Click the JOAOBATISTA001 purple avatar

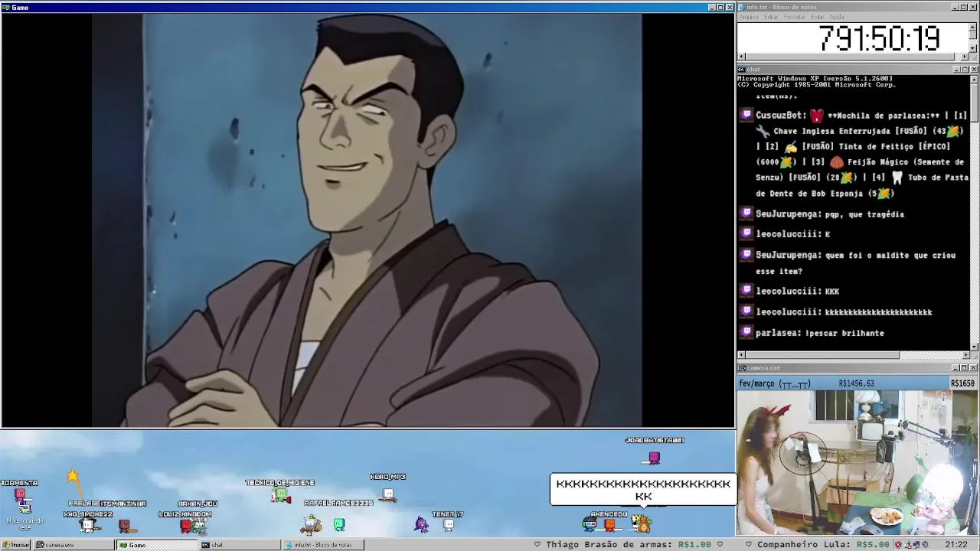[654, 458]
